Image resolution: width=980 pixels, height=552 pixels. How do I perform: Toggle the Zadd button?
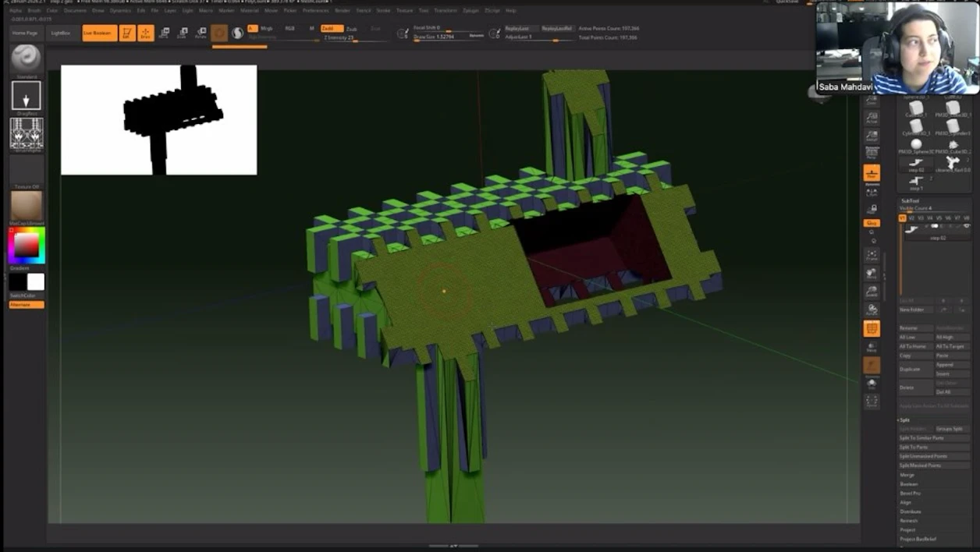coord(332,28)
